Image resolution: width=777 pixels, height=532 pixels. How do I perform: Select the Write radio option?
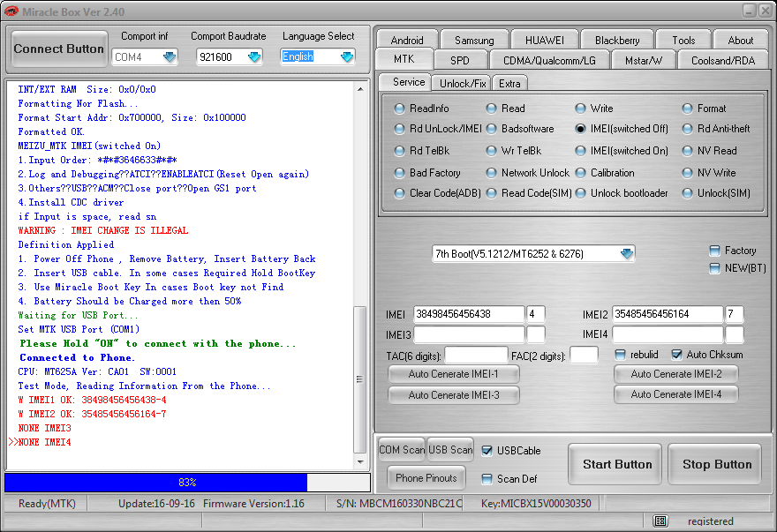click(580, 108)
